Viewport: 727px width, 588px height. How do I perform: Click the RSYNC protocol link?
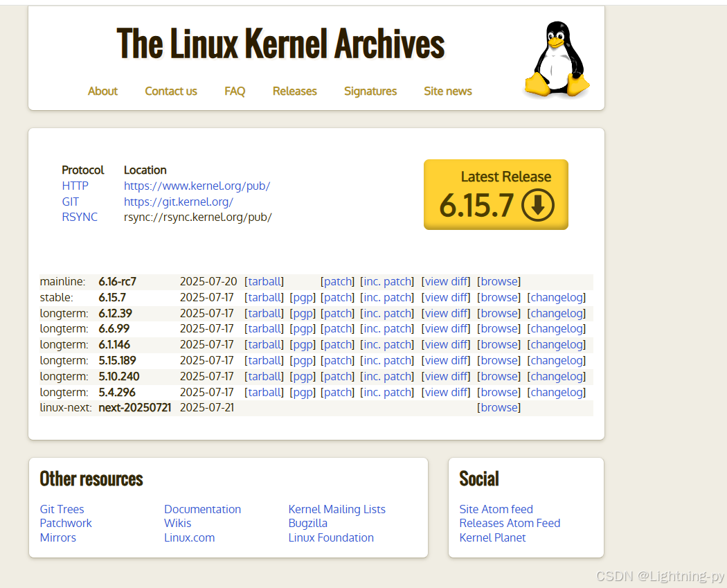coord(80,217)
